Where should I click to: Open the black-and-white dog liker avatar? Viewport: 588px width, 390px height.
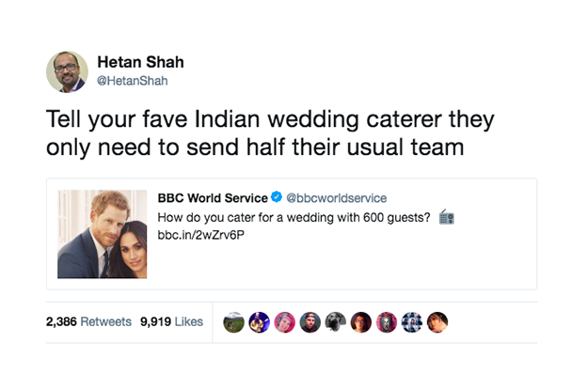tap(335, 322)
